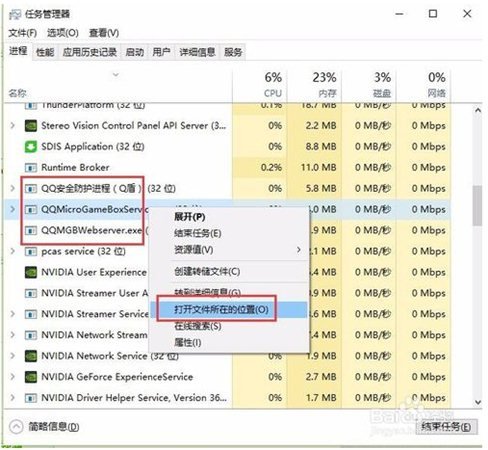Collapse to 简略信息 view with the arrow button
The image size is (488, 450).
coord(16,426)
